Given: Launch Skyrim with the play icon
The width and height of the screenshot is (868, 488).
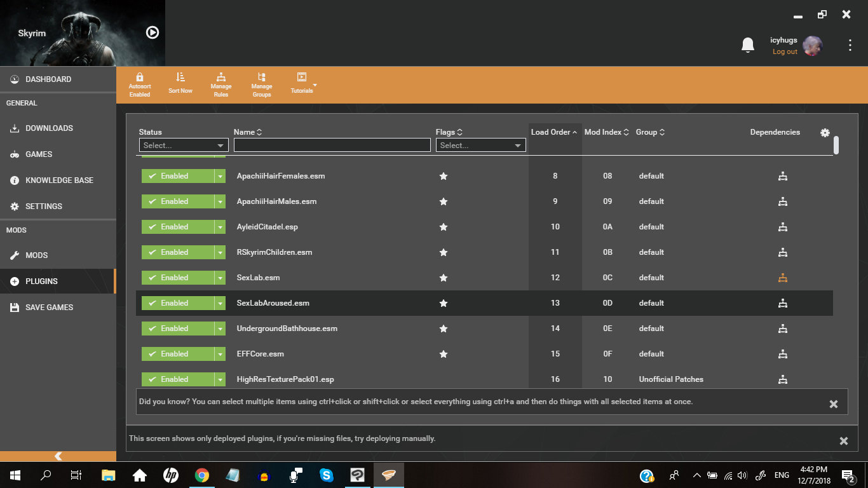Looking at the screenshot, I should [x=153, y=32].
